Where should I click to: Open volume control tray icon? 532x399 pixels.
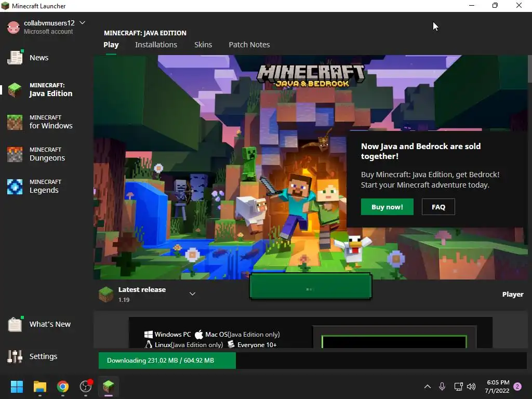[x=471, y=387]
